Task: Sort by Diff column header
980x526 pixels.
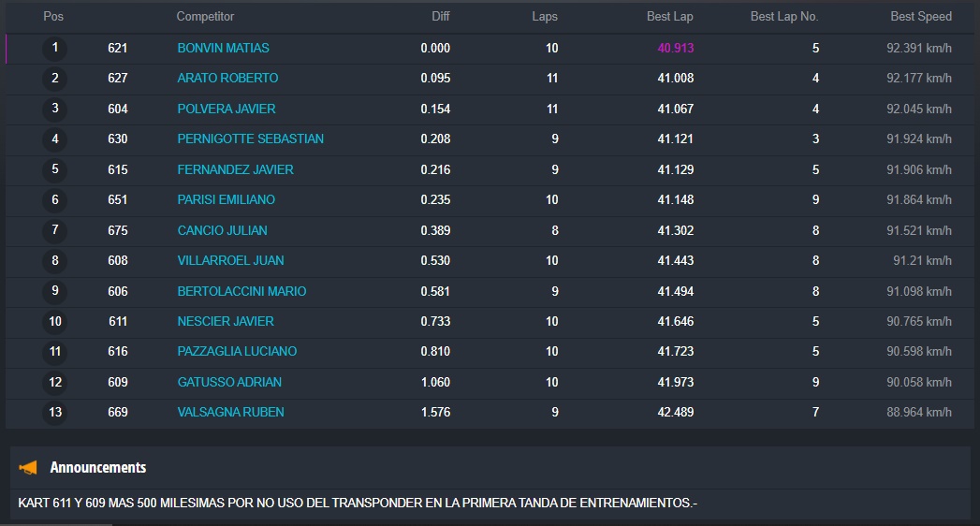Action: [440, 17]
